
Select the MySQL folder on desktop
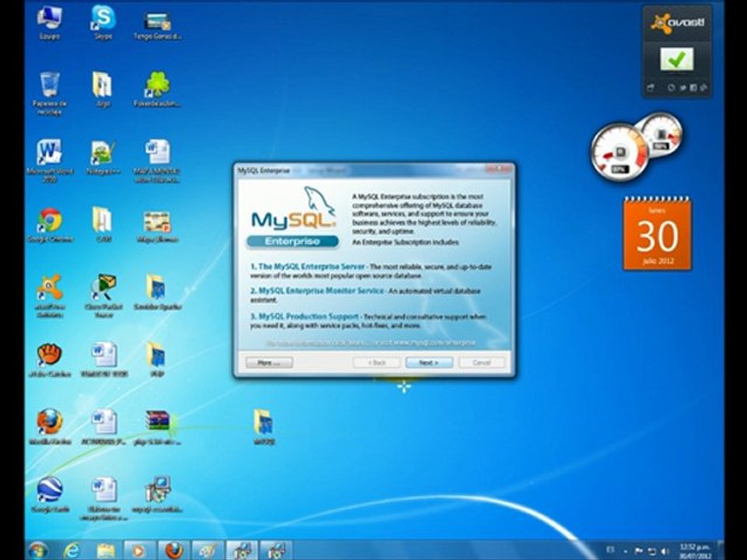pos(264,427)
